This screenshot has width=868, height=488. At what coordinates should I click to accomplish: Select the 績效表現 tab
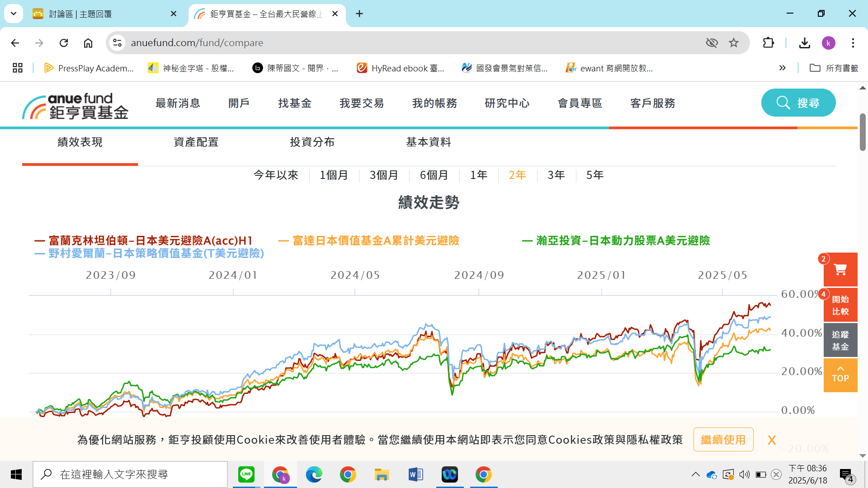tap(80, 142)
